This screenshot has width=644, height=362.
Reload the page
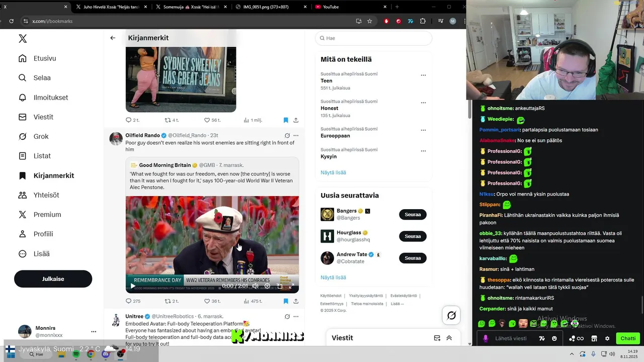[x=11, y=21]
